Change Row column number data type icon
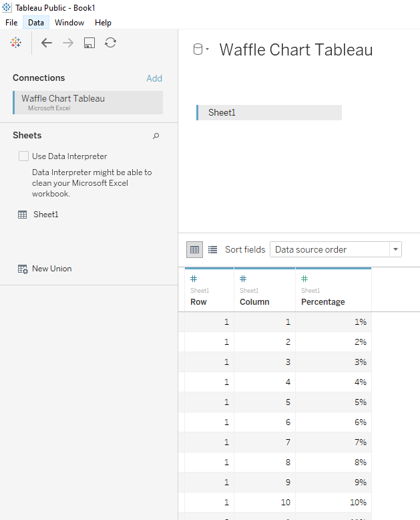 [x=194, y=279]
